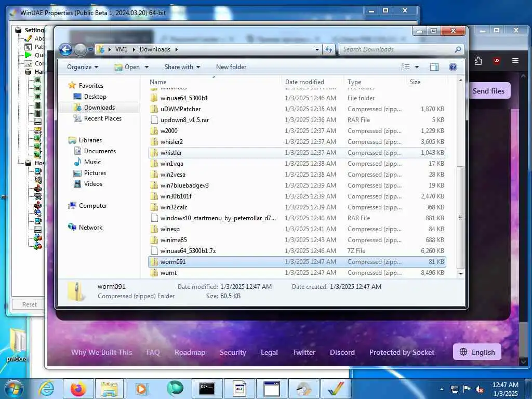
Task: Open Windows Media Player taskbar icon
Action: tap(141, 389)
